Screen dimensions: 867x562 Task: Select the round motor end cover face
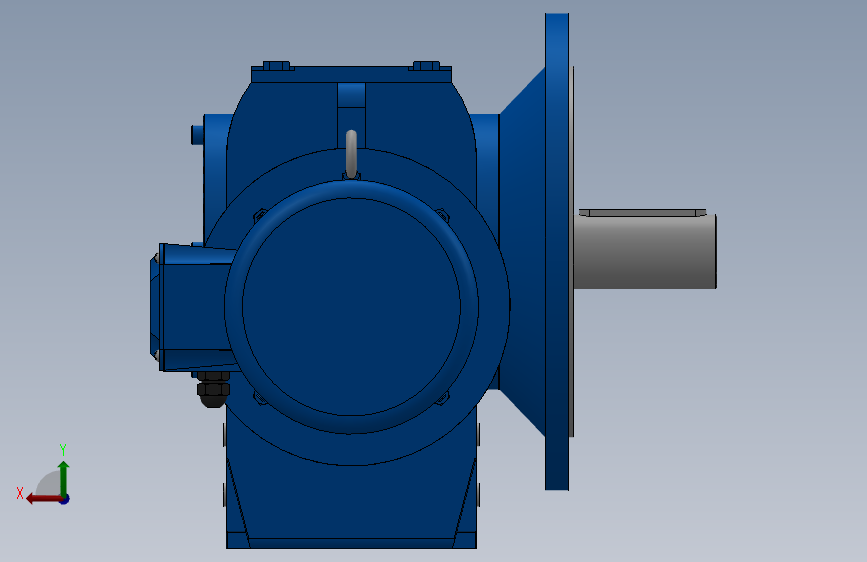click(352, 306)
